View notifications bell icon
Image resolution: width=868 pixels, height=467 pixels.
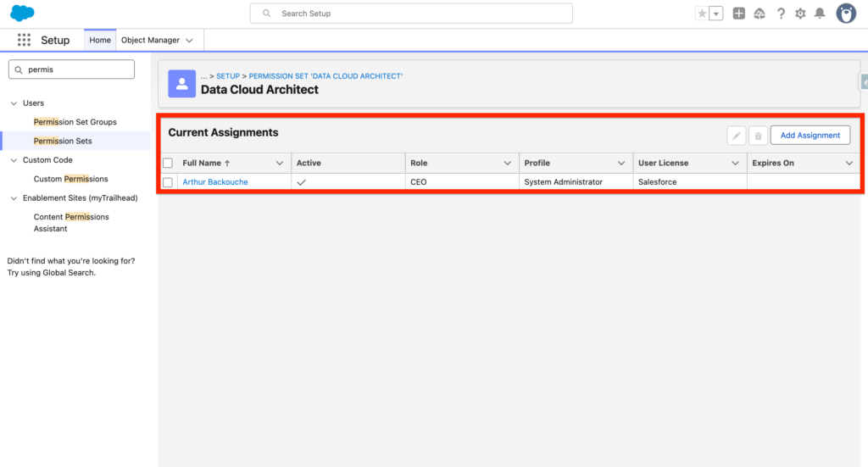tap(820, 14)
